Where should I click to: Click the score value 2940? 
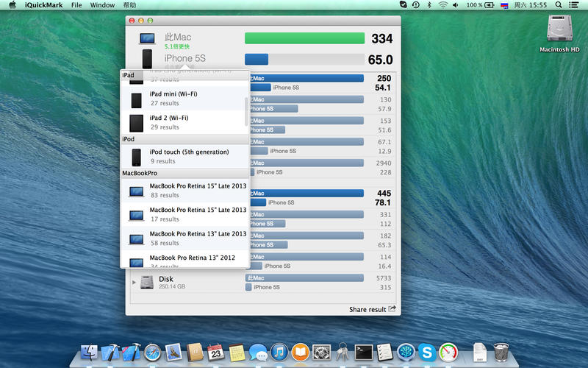(x=384, y=163)
